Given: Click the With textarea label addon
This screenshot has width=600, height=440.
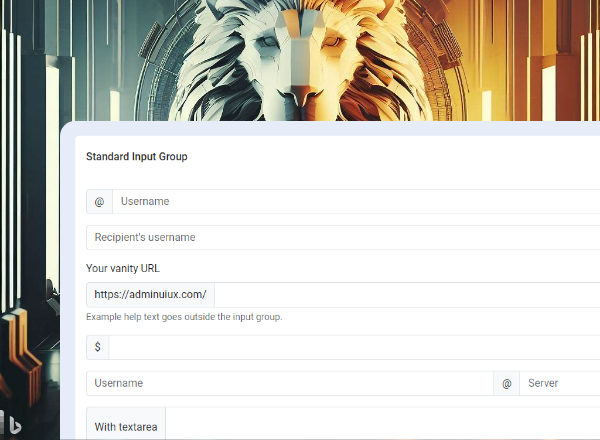Looking at the screenshot, I should tap(126, 427).
